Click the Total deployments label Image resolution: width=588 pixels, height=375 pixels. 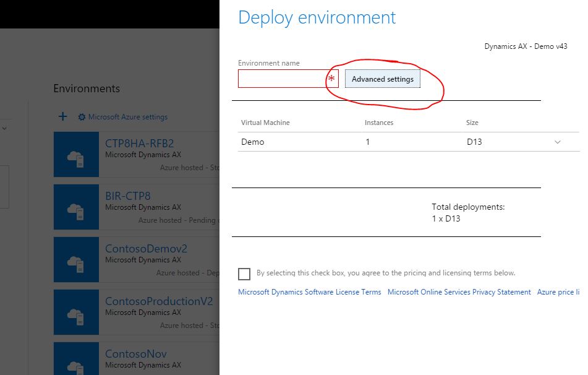point(468,207)
